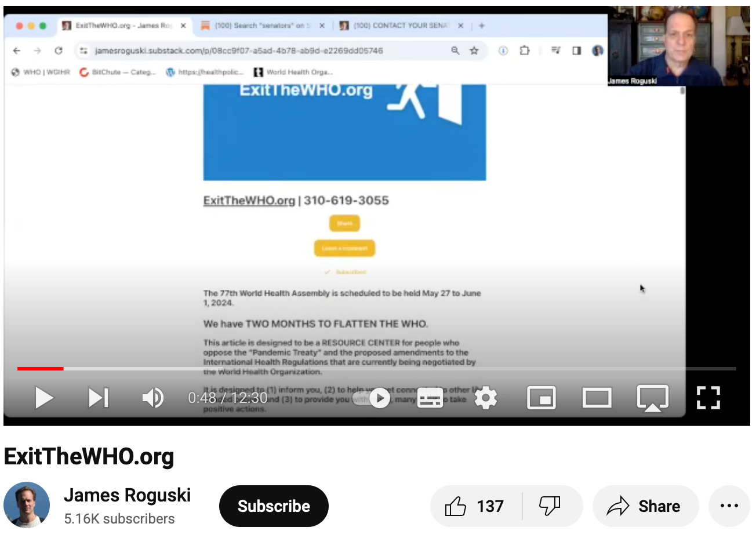Click the download indicator icon in browser toolbar

(503, 50)
